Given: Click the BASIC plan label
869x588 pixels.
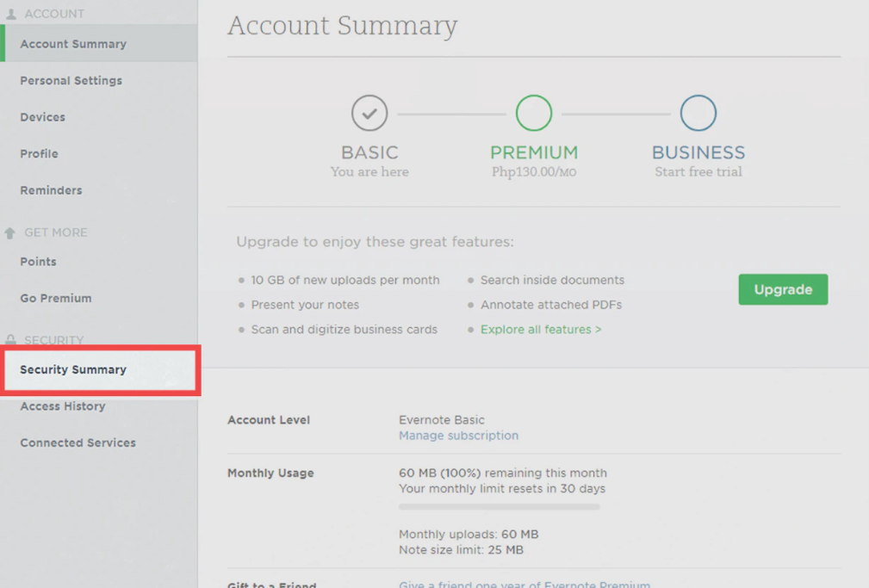Looking at the screenshot, I should click(369, 152).
